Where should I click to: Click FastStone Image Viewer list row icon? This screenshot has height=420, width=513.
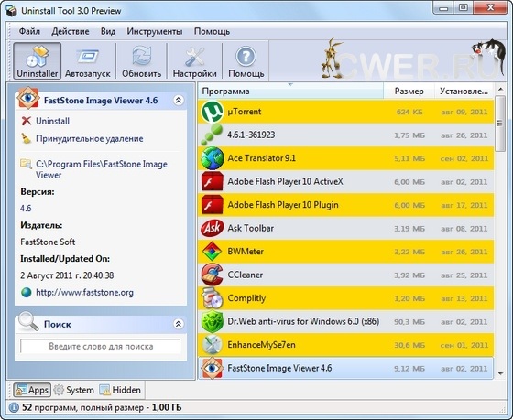click(212, 369)
